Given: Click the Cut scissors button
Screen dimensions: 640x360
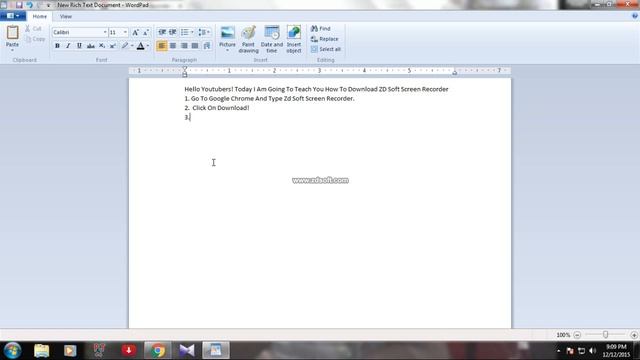Looking at the screenshot, I should click(x=33, y=29).
